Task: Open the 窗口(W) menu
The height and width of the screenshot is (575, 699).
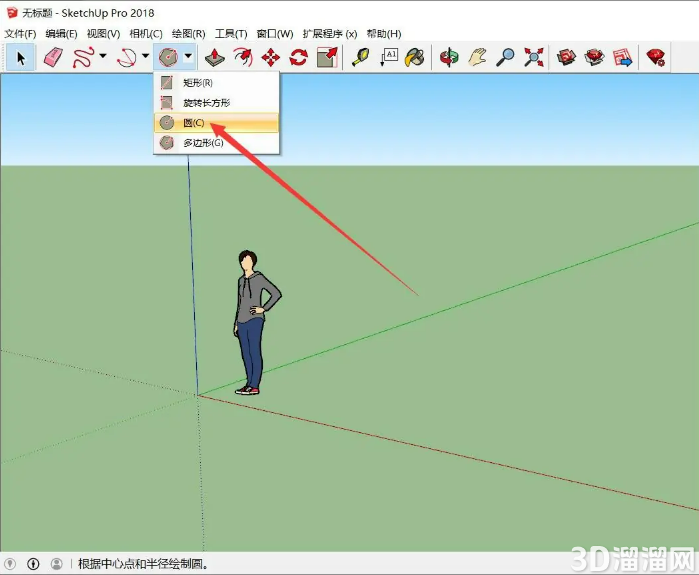Action: (x=275, y=34)
